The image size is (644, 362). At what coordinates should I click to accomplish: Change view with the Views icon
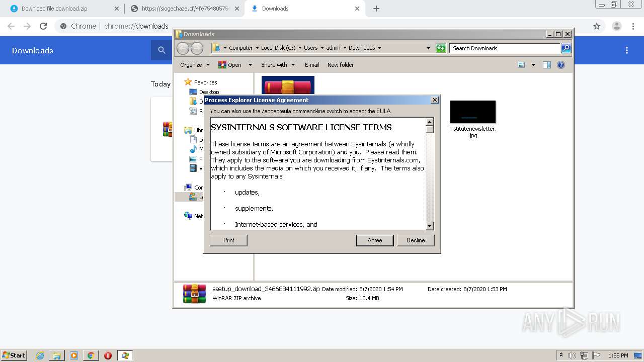click(521, 65)
